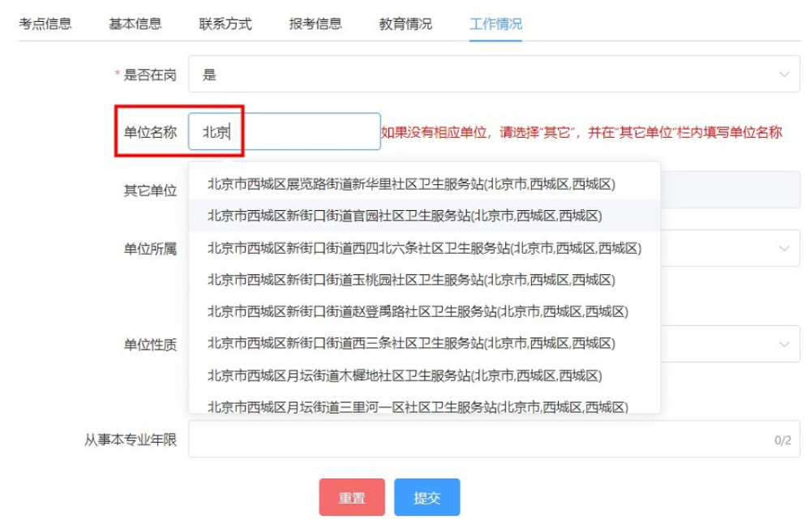810x532 pixels.
Task: Open the 单位所属 dropdown chevron
Action: [784, 248]
